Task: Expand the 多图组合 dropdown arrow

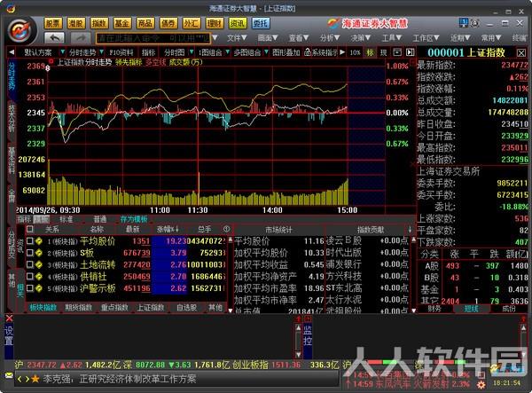Action: tap(266, 52)
